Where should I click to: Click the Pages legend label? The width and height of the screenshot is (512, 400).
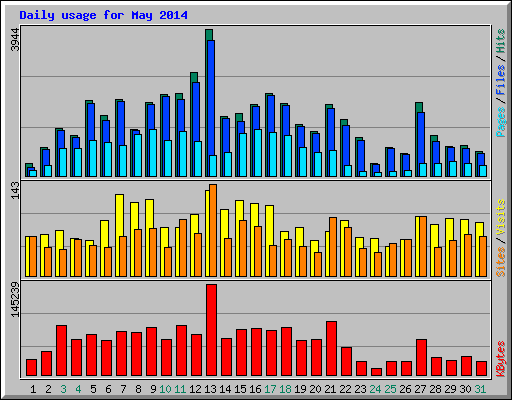(x=501, y=122)
